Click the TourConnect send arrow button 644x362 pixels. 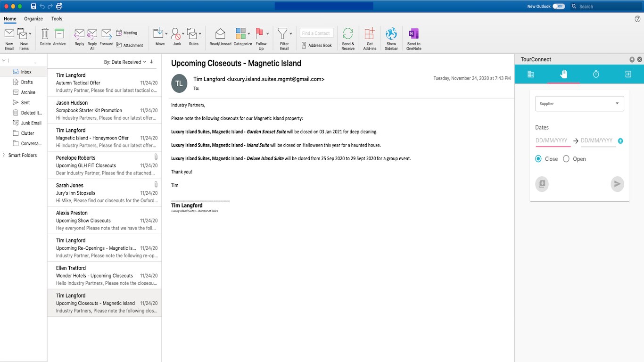[x=617, y=184]
